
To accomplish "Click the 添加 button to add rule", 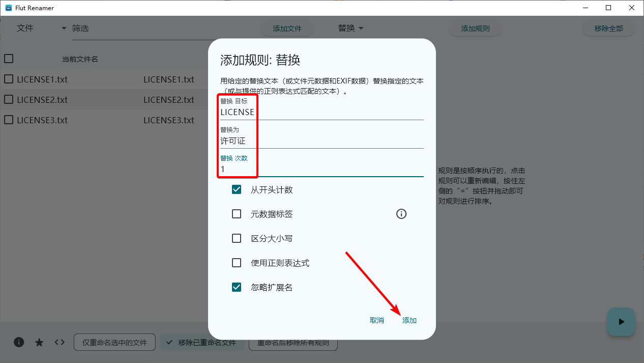I will [x=408, y=320].
